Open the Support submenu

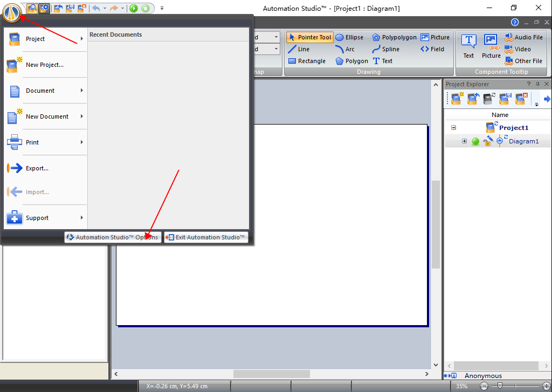point(45,218)
